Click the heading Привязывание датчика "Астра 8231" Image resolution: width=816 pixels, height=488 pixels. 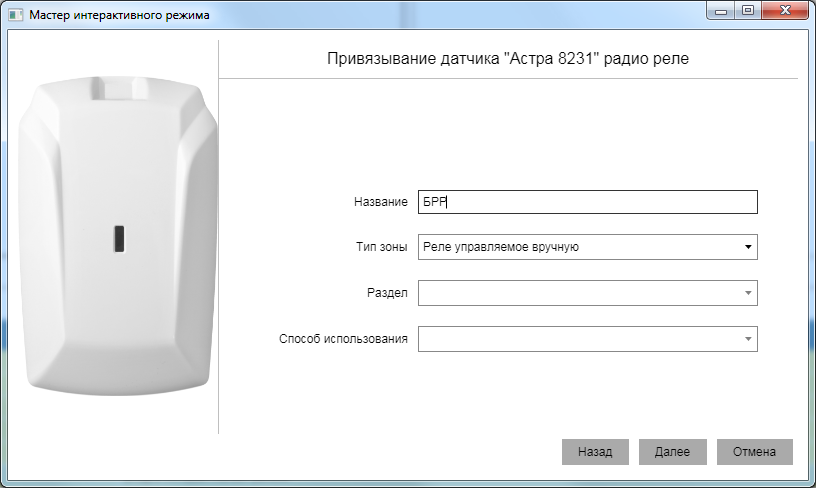(507, 58)
